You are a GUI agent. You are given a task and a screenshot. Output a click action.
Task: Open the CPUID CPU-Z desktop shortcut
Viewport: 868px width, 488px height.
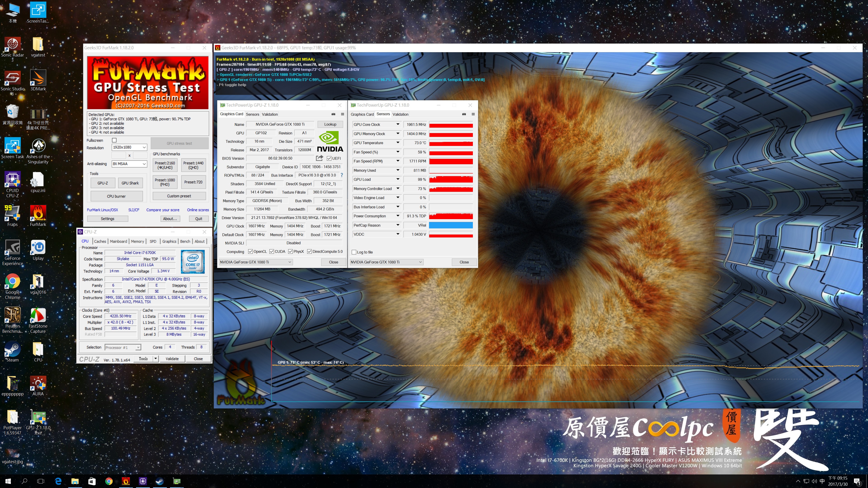[x=12, y=185]
